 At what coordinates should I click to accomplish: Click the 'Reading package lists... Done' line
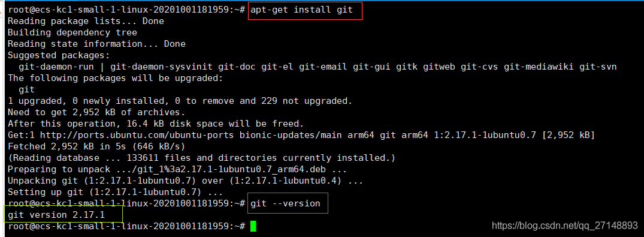86,21
